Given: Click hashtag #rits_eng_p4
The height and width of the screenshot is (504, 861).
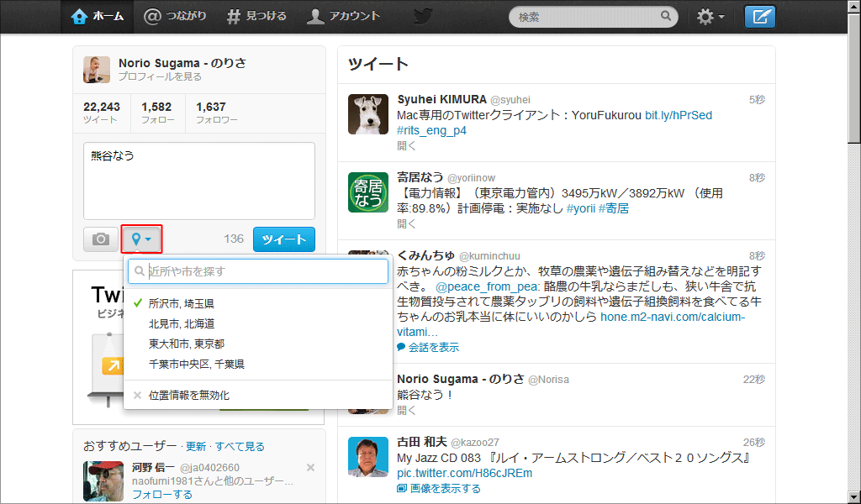Looking at the screenshot, I should pyautogui.click(x=431, y=130).
